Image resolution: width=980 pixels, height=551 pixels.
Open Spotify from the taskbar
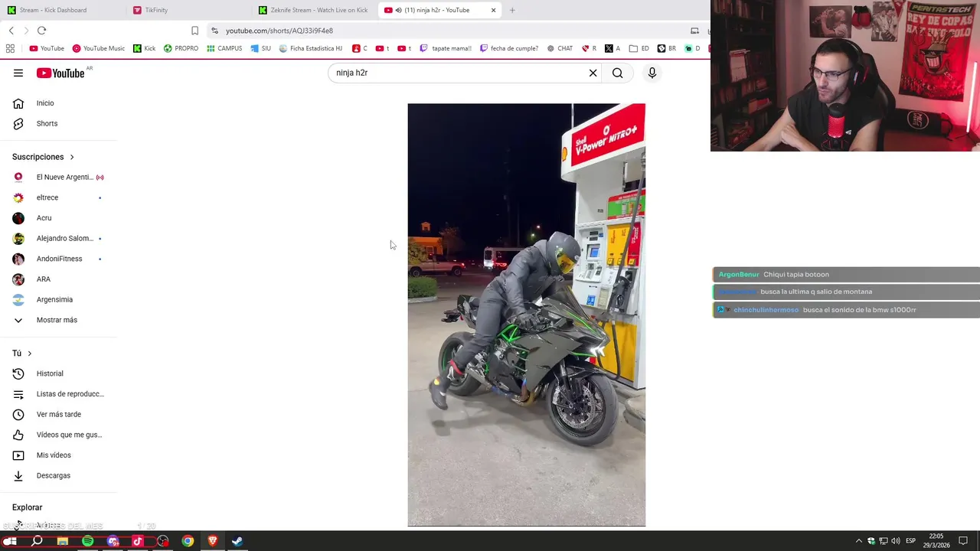click(88, 541)
